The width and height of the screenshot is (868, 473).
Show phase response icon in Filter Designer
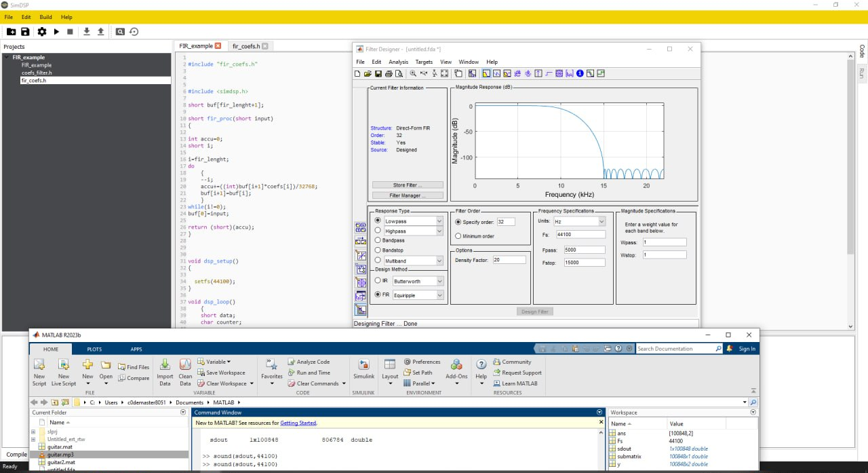496,73
